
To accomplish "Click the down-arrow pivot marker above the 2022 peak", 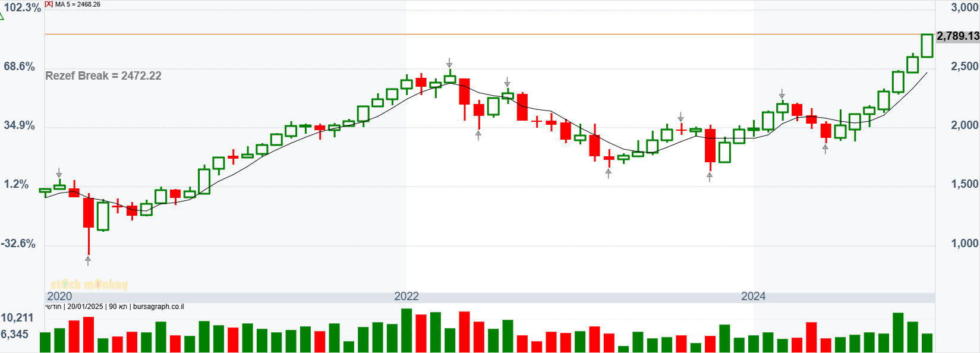I will 450,63.
